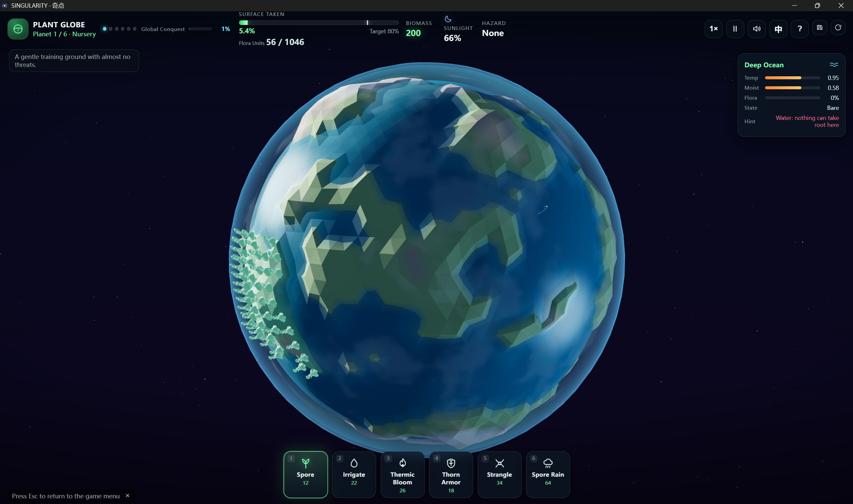Image resolution: width=853 pixels, height=504 pixels.
Task: Dismiss the Esc hint notification
Action: click(x=127, y=496)
